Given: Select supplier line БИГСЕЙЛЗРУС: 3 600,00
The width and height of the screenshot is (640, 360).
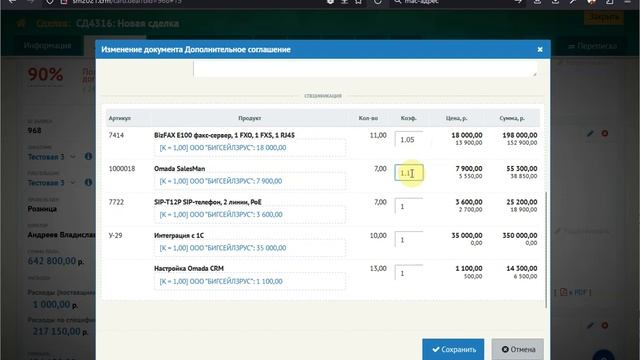Looking at the screenshot, I should pos(249,215).
